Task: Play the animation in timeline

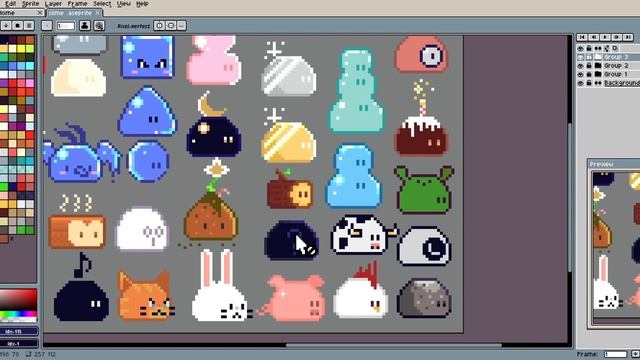Action: [605, 37]
